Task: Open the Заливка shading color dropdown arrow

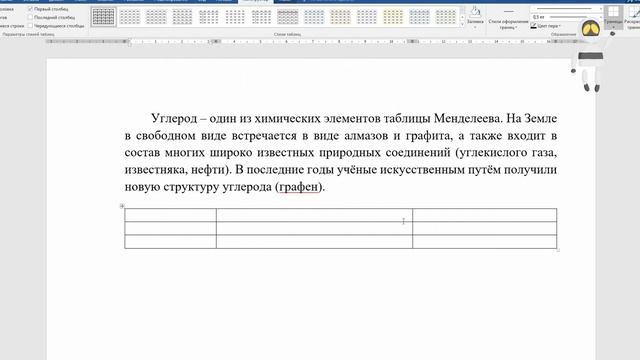Action: point(475,27)
